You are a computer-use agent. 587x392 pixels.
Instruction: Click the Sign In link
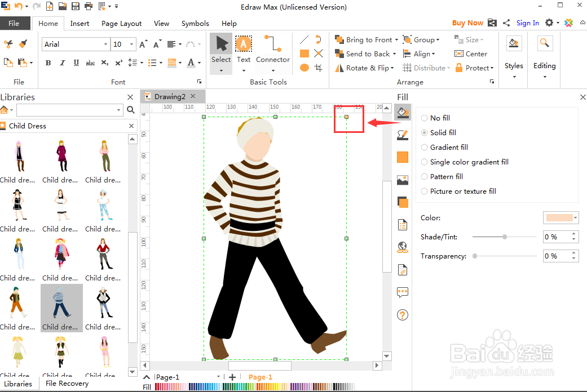click(527, 23)
